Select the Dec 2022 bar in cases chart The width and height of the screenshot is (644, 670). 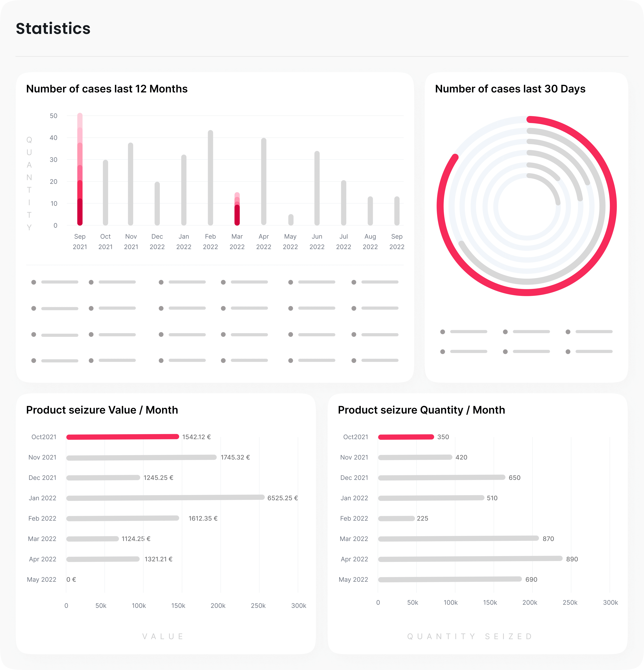[157, 203]
